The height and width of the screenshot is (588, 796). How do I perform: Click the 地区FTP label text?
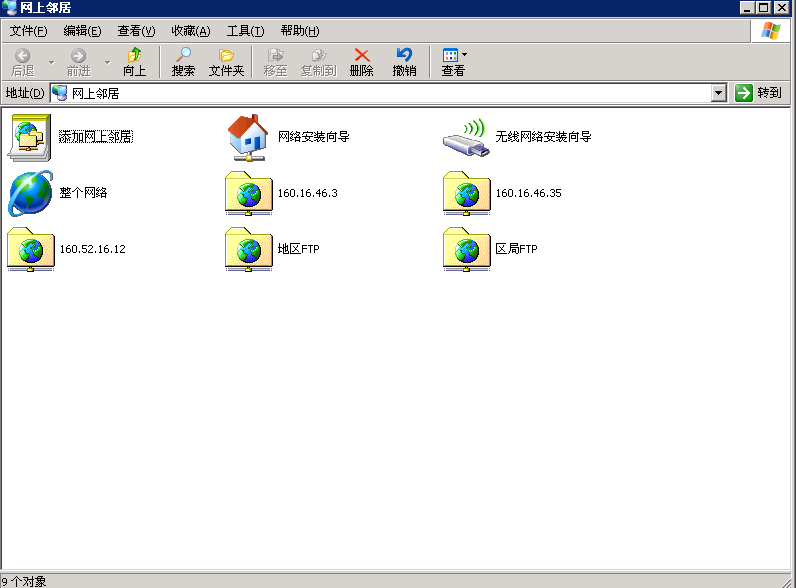click(298, 249)
